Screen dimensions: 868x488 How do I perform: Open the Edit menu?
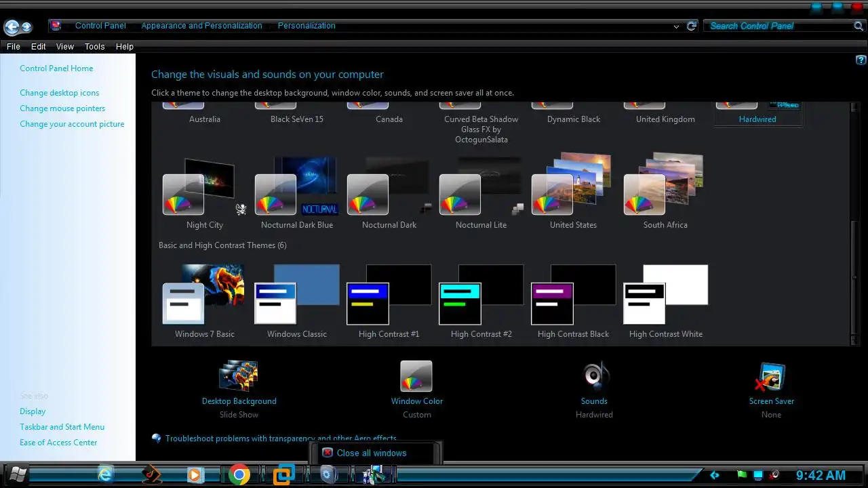pyautogui.click(x=39, y=47)
